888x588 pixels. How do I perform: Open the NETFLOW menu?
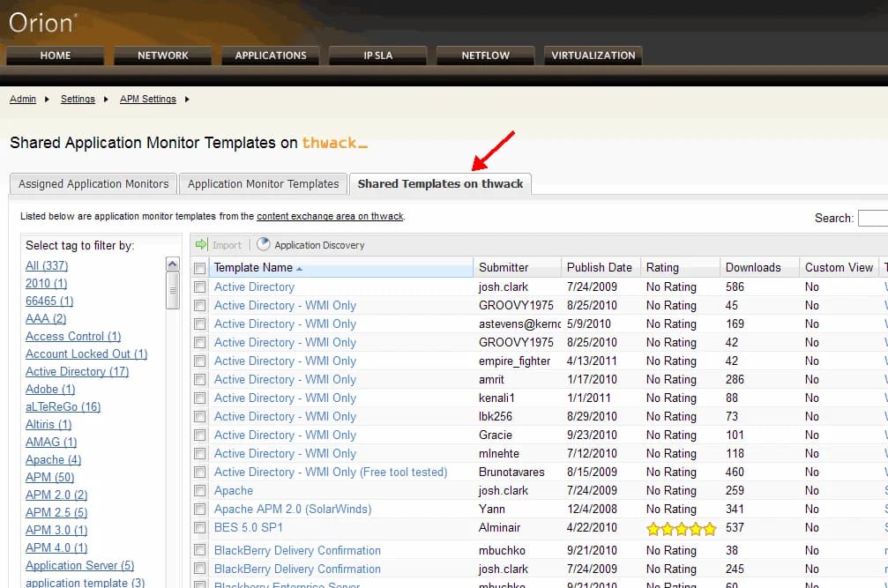point(485,56)
